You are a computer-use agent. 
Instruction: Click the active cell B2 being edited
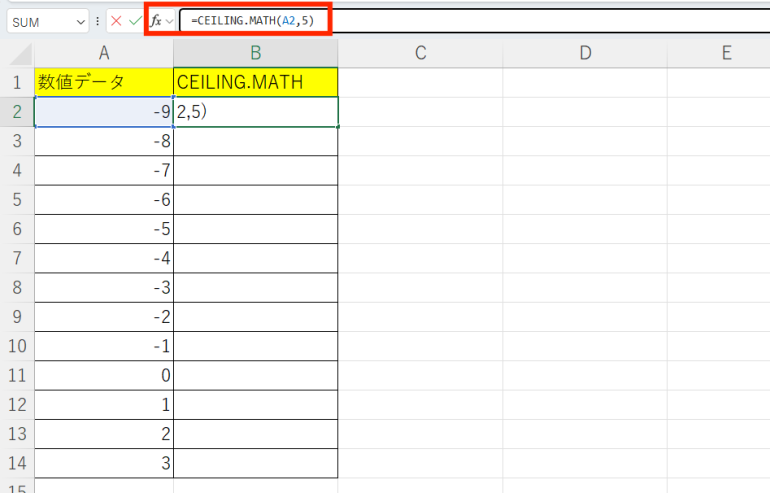coord(256,112)
